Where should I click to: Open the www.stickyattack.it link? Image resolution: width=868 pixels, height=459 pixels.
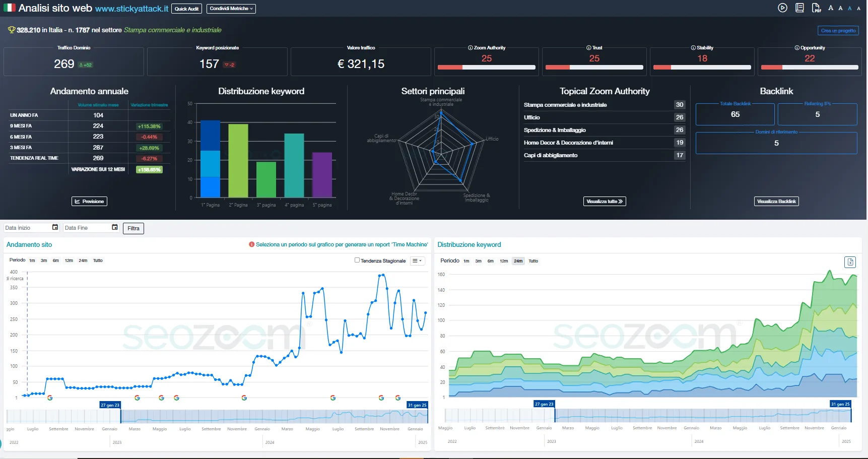pyautogui.click(x=132, y=9)
